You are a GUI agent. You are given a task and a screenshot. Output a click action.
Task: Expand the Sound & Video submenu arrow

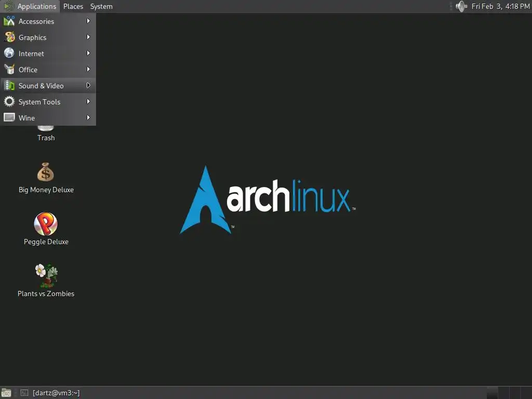88,86
